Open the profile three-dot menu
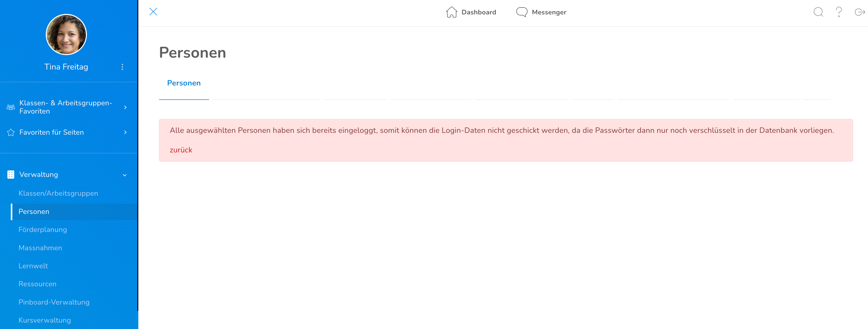868x329 pixels. click(x=122, y=67)
